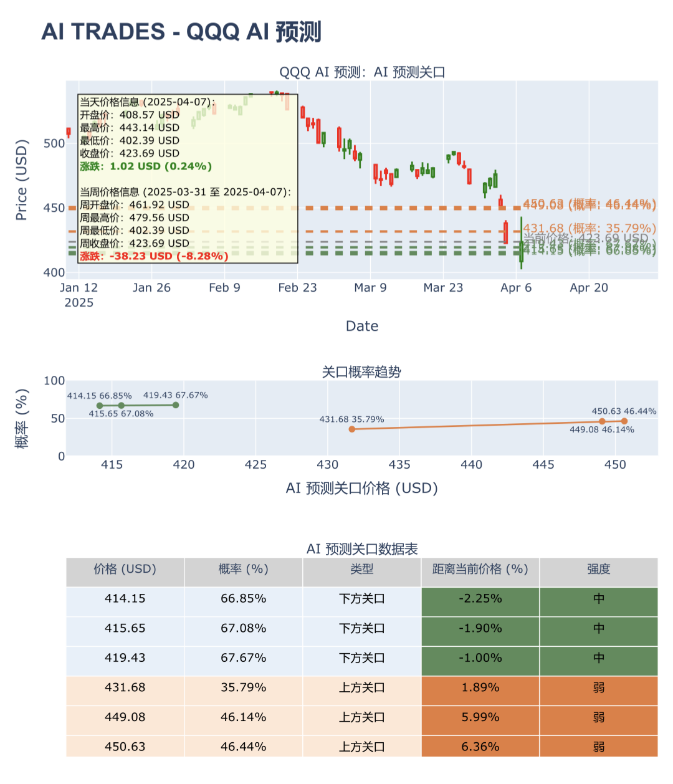Click the 415.65 67.08% trend point
This screenshot has height=784, width=673.
click(x=122, y=406)
